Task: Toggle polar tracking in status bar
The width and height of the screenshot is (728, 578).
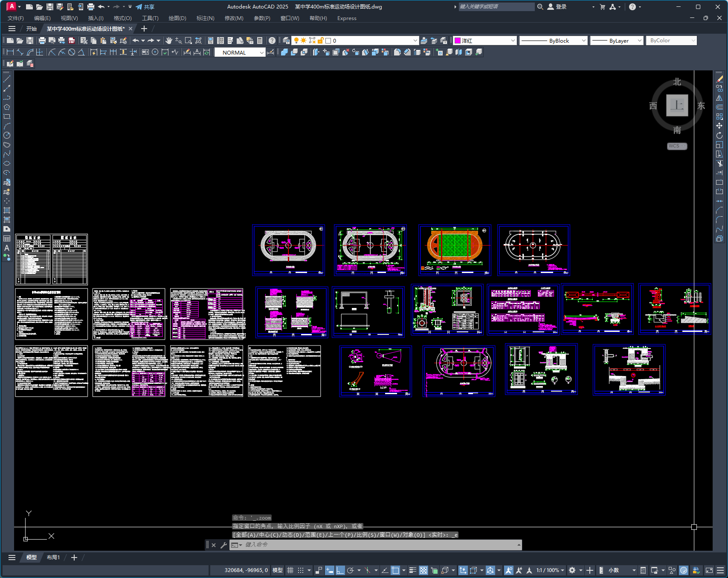Action: 351,570
